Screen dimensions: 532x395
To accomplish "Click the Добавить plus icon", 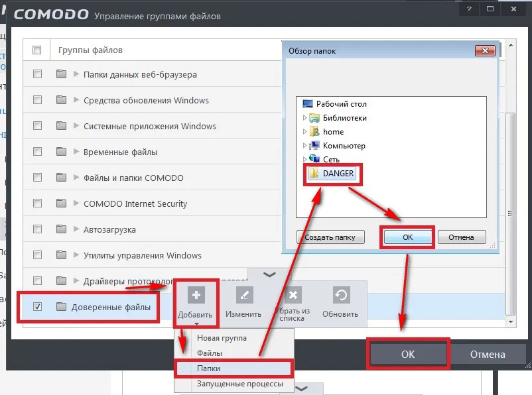I will 196,295.
